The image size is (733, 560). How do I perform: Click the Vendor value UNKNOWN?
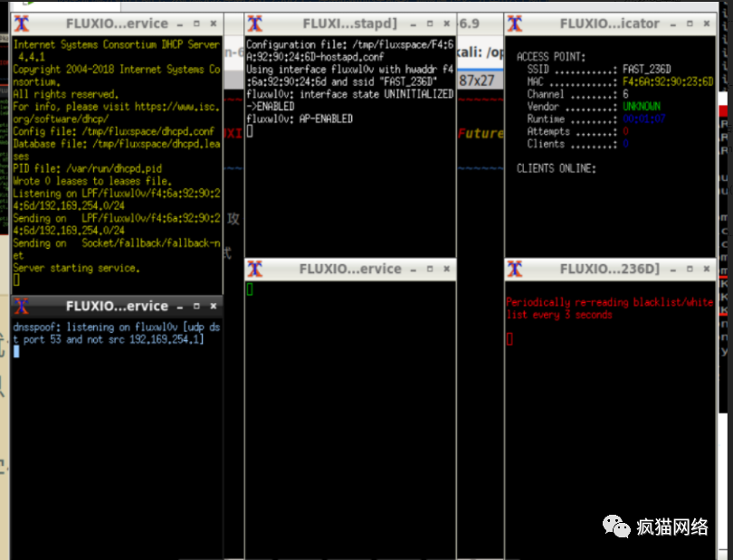(x=642, y=106)
